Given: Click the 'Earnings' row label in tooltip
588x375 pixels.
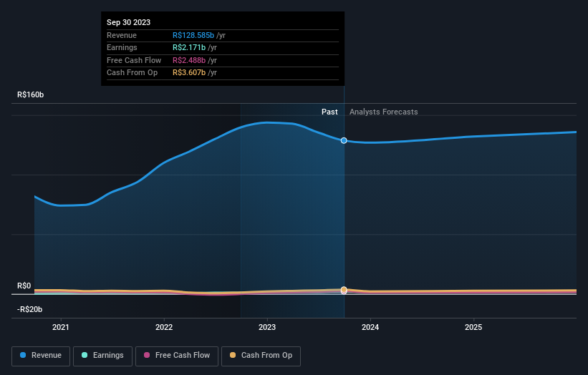Looking at the screenshot, I should pos(122,47).
